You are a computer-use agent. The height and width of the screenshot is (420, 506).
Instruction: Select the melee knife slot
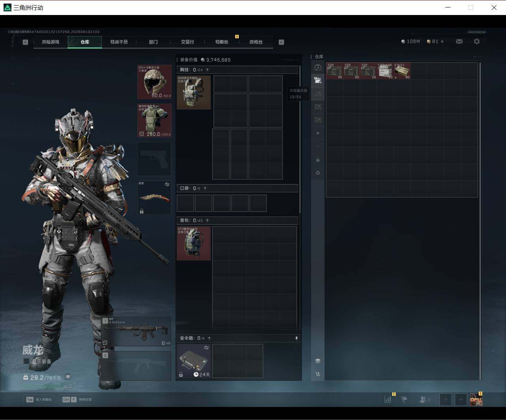click(155, 198)
